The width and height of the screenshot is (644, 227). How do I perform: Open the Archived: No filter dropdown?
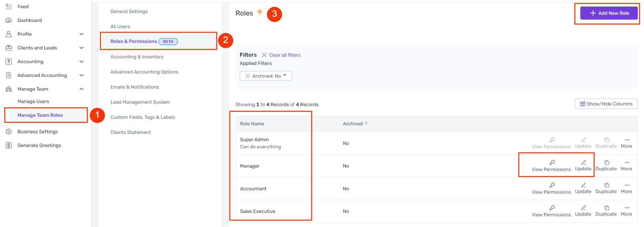pos(285,76)
